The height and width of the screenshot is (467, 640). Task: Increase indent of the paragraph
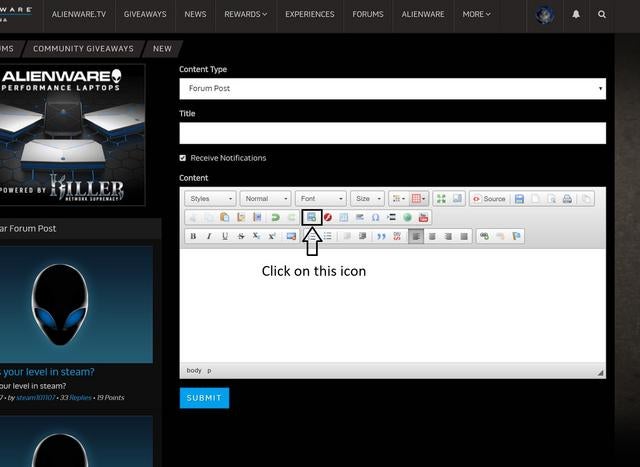[362, 236]
